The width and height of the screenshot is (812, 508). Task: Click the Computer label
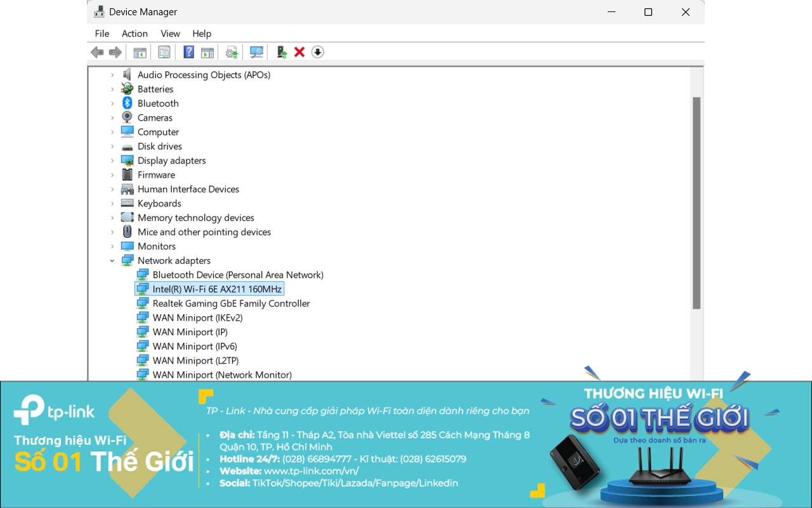click(158, 132)
